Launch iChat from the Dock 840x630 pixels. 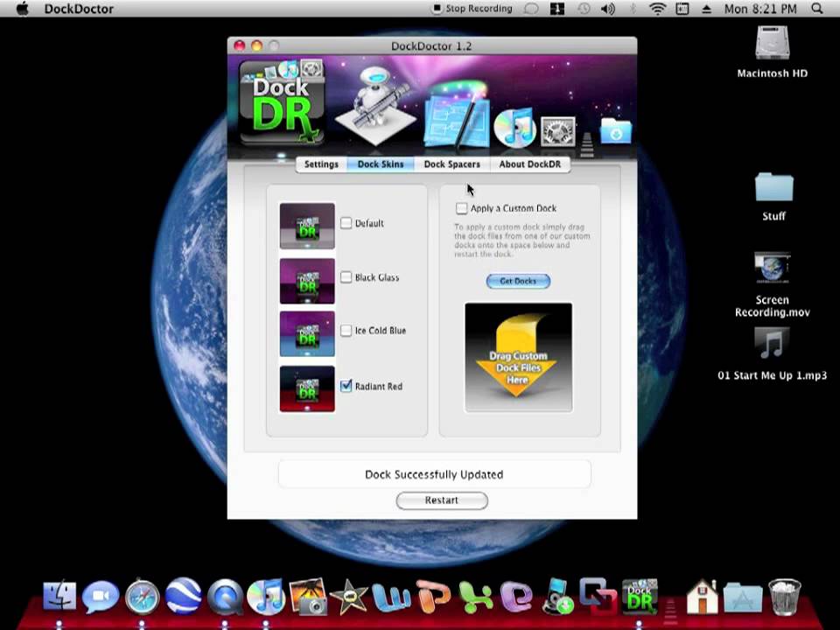click(100, 596)
